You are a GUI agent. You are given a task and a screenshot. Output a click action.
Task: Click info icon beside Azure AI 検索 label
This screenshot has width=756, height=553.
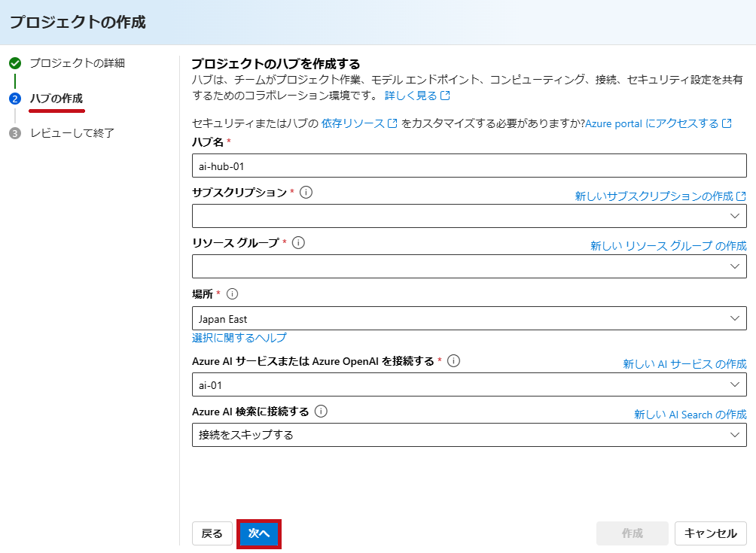tap(321, 411)
